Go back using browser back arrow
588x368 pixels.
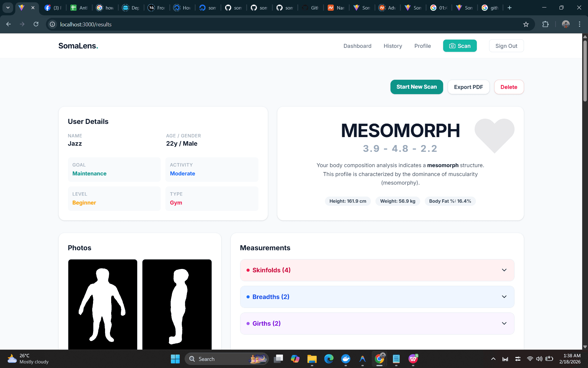9,24
